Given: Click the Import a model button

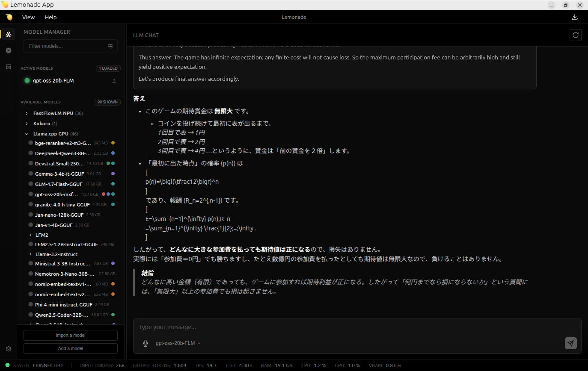Looking at the screenshot, I should [x=70, y=335].
